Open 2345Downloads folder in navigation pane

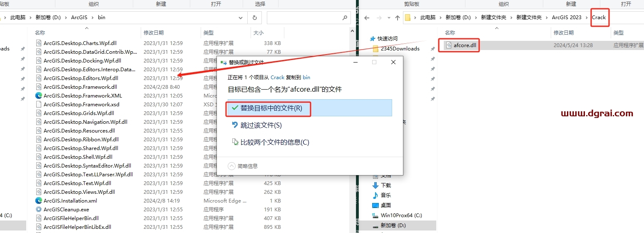coord(400,48)
